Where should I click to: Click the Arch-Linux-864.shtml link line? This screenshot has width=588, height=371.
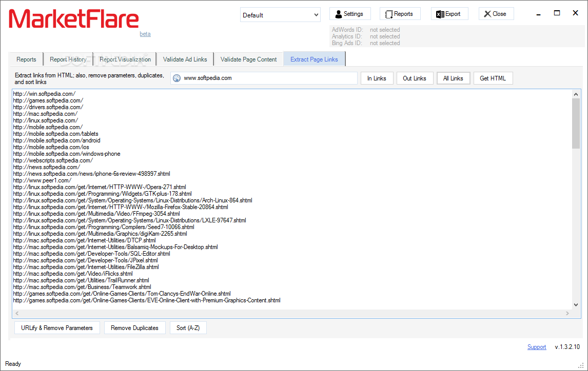coord(132,200)
